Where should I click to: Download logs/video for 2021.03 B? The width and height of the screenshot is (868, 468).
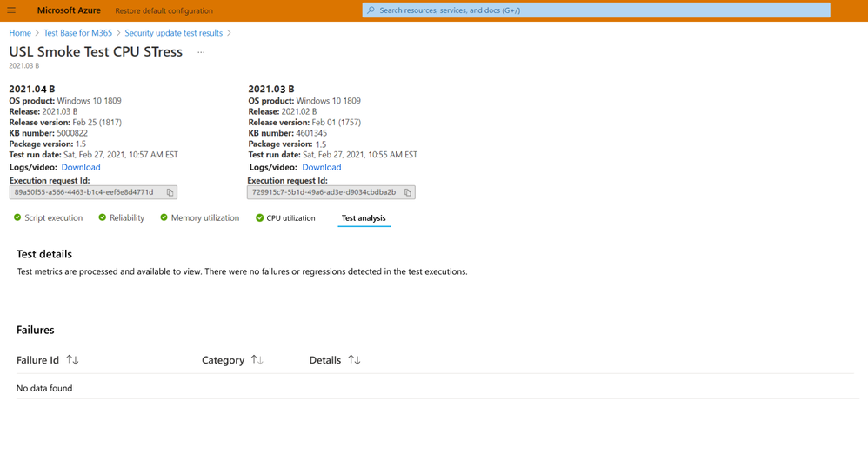[x=322, y=167]
